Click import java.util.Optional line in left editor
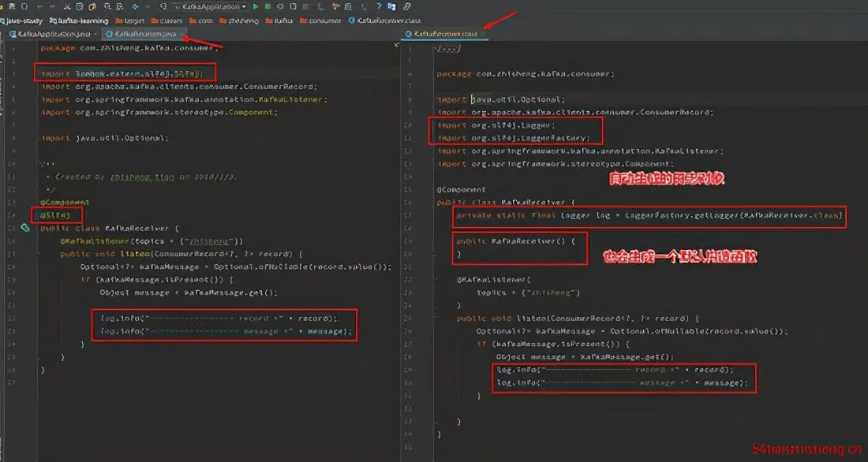868x462 pixels. tap(105, 138)
